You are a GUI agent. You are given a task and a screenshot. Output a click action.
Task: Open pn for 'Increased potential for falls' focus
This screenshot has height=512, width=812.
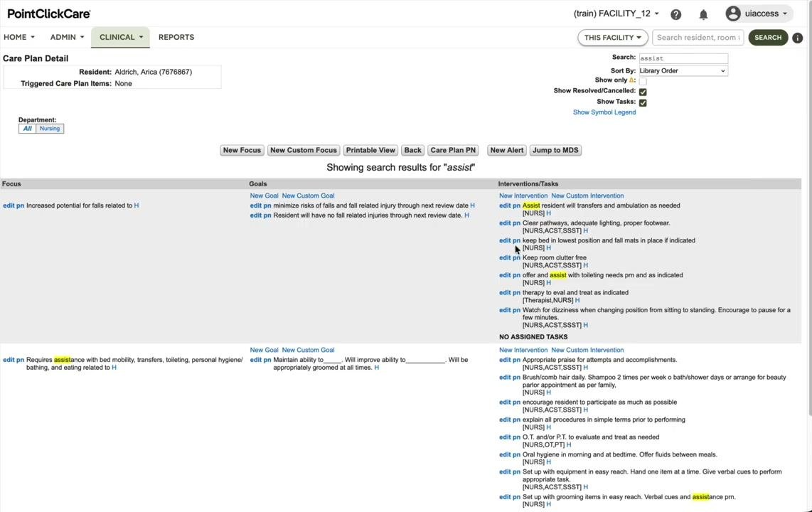[20, 206]
